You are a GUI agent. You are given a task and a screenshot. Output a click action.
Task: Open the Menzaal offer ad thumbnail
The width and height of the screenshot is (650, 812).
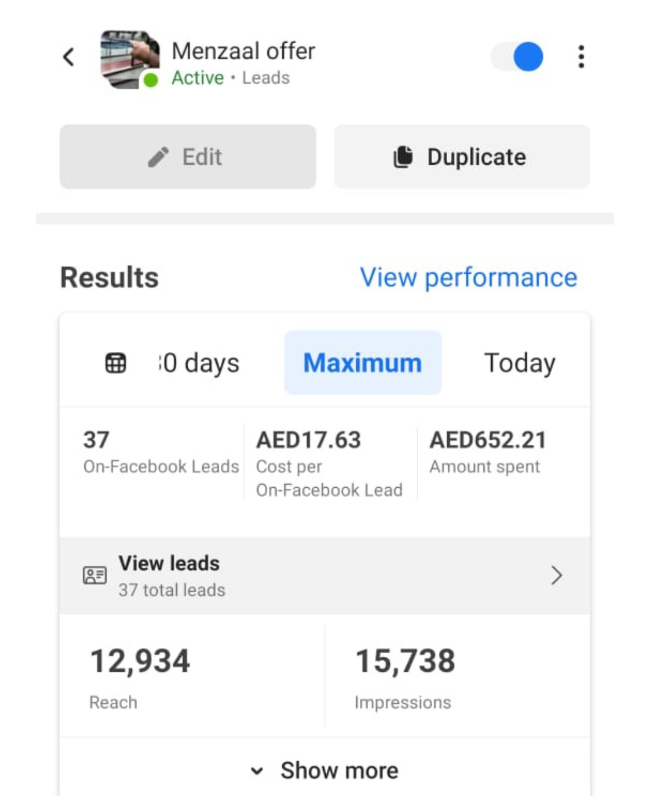pos(129,59)
